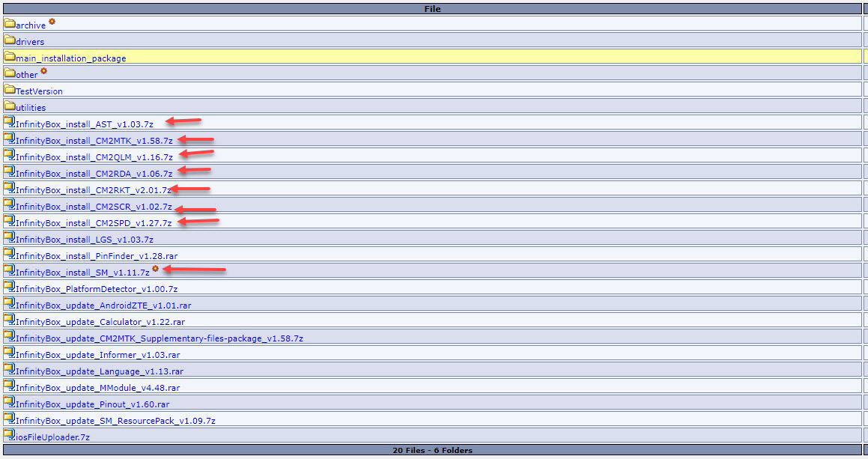This screenshot has height=459, width=868.
Task: Download InfinityBox_update_Pinout_v1.60.rar
Action: (92, 404)
